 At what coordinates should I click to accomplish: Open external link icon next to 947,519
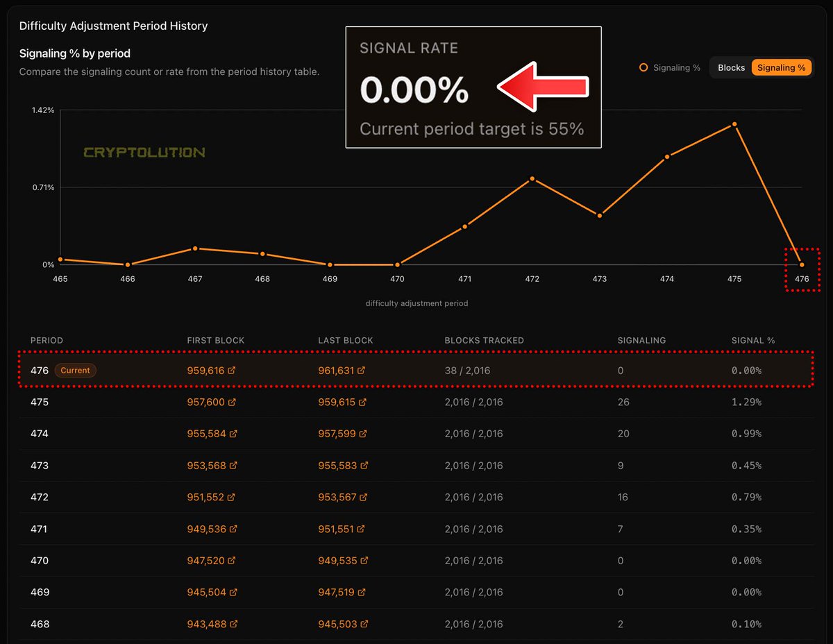coord(362,593)
